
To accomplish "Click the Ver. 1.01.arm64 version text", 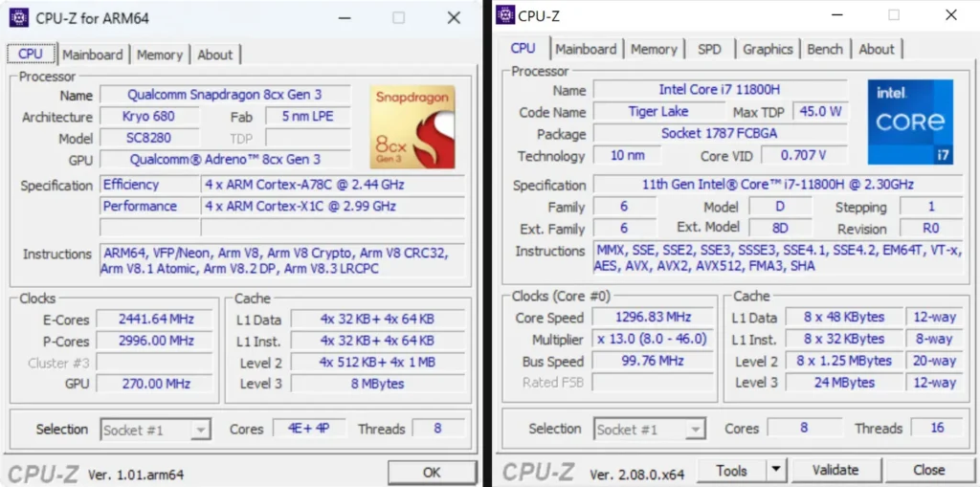I will [136, 475].
